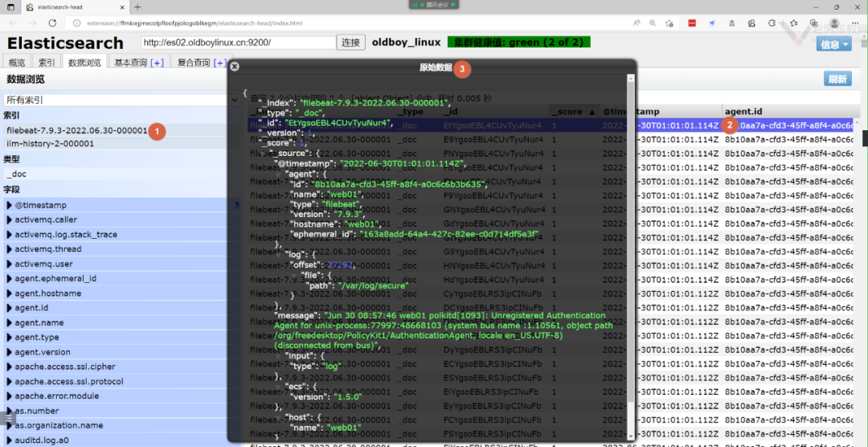Open the 信息 dropdown button
Screen dimensions: 868x447
pyautogui.click(x=834, y=45)
